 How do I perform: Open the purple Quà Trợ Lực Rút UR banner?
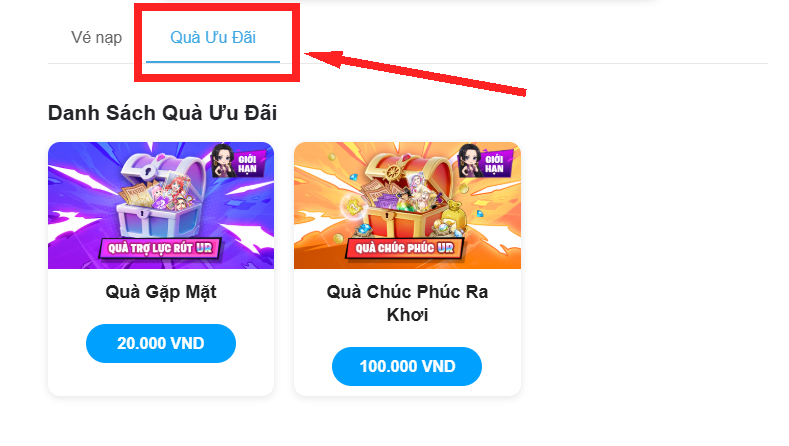[x=161, y=205]
